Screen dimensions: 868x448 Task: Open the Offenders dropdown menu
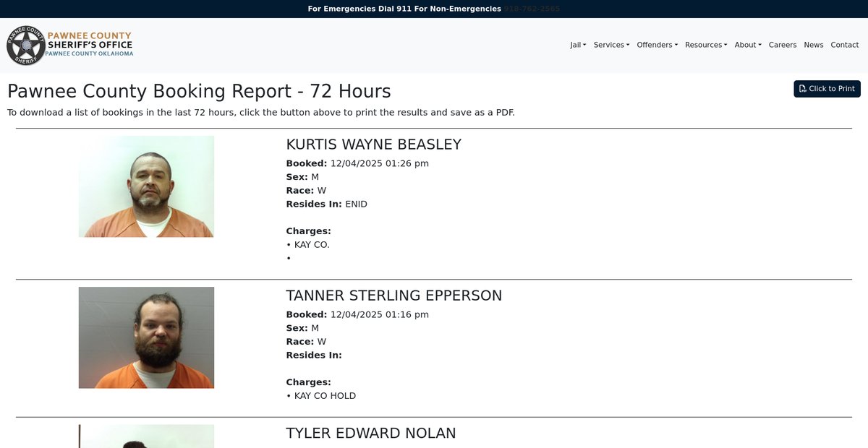pos(657,45)
